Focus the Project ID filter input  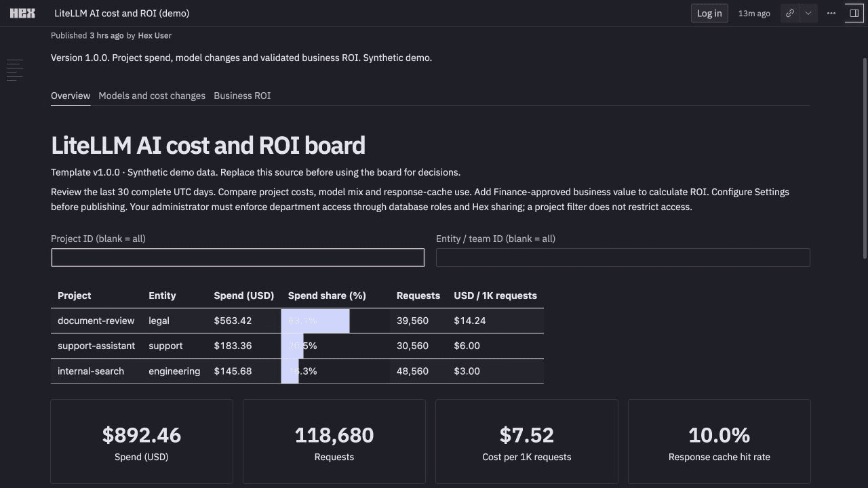coord(238,258)
